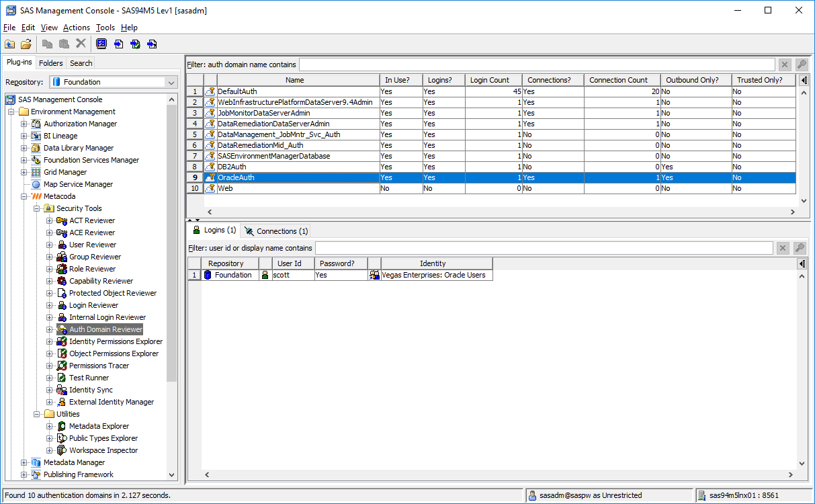Switch to the Search tab
This screenshot has height=504, width=815.
click(x=81, y=63)
